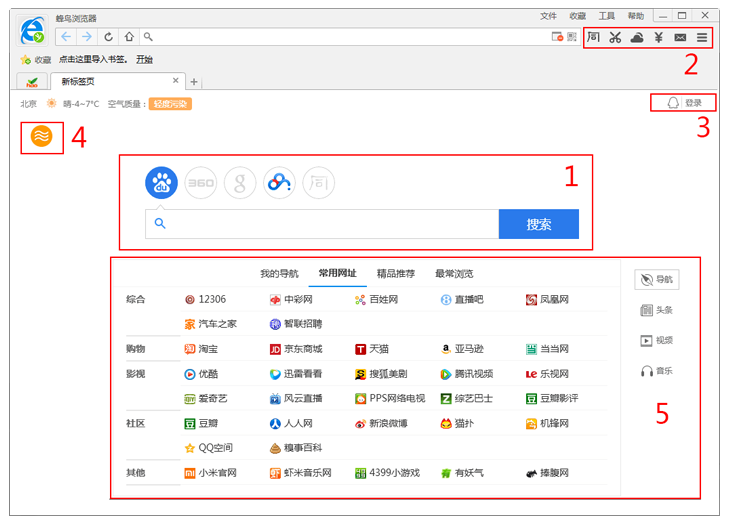Screen dimensions: 729x521
Task: Click the favorites star 收藏 button
Action: pyautogui.click(x=35, y=60)
